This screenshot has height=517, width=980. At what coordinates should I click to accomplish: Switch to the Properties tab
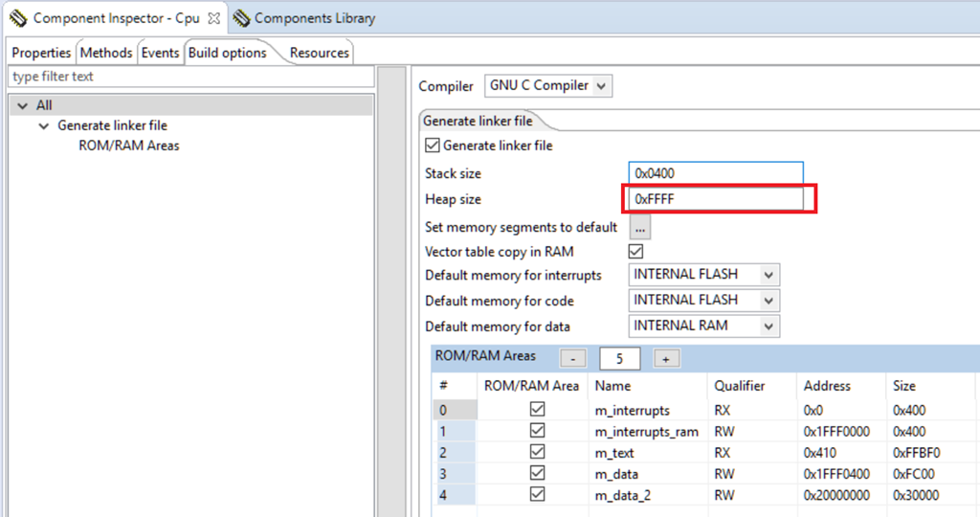(x=41, y=53)
